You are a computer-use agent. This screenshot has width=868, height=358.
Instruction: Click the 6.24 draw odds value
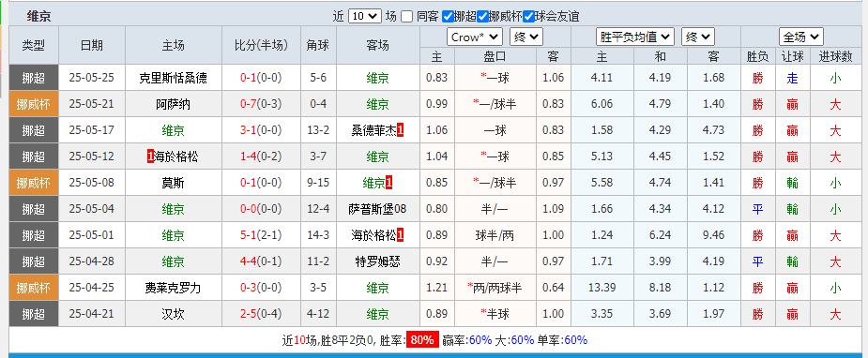(x=660, y=235)
